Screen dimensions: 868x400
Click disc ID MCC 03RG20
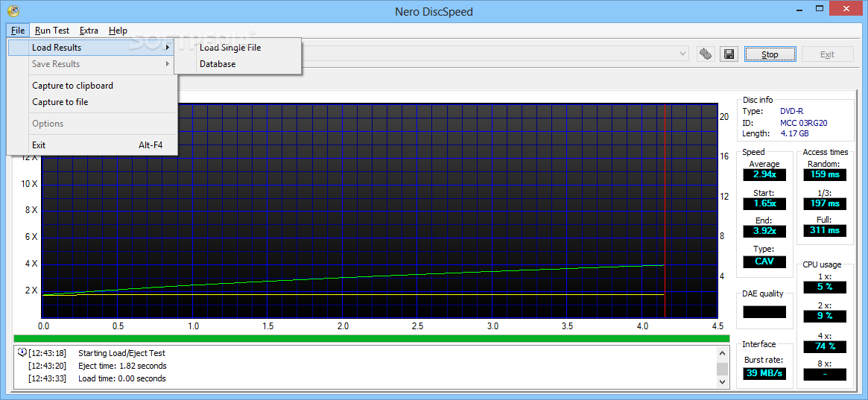coord(804,122)
